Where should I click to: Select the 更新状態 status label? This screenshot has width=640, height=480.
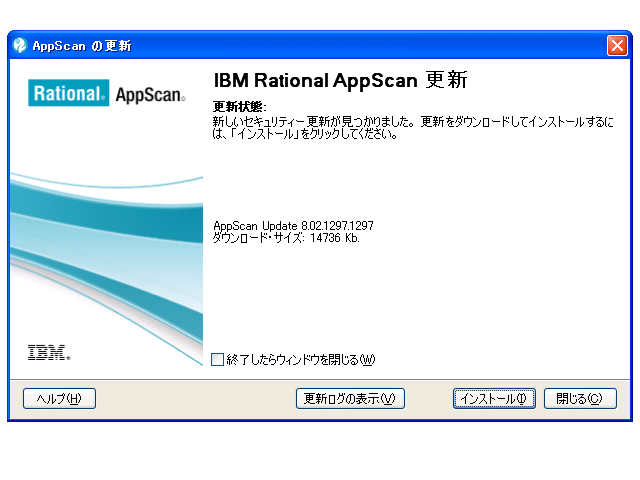[239, 107]
